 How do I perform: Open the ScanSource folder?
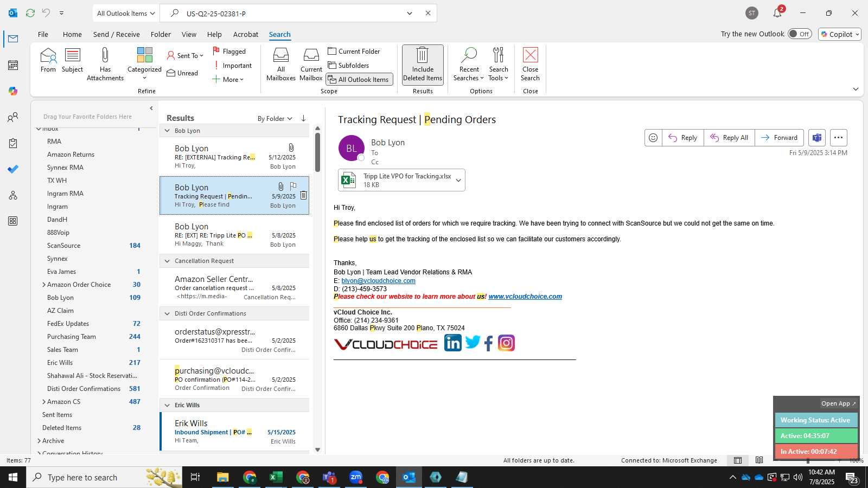pos(63,246)
